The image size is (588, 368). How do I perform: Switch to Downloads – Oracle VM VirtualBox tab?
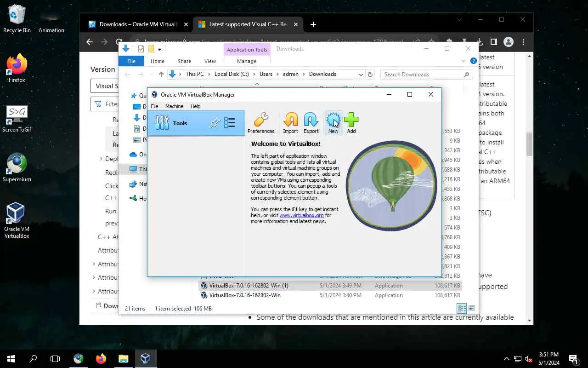(x=138, y=24)
